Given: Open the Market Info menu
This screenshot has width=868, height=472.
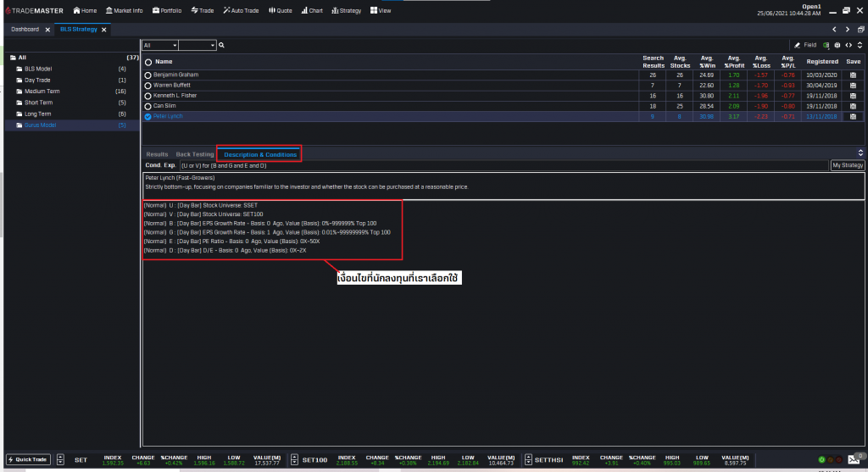Looking at the screenshot, I should point(124,10).
